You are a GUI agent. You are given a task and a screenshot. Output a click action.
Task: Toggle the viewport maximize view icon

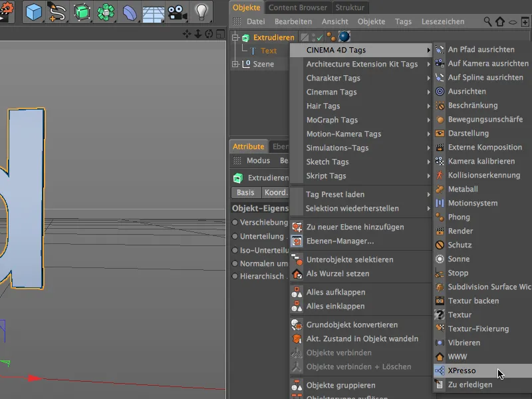(x=220, y=34)
